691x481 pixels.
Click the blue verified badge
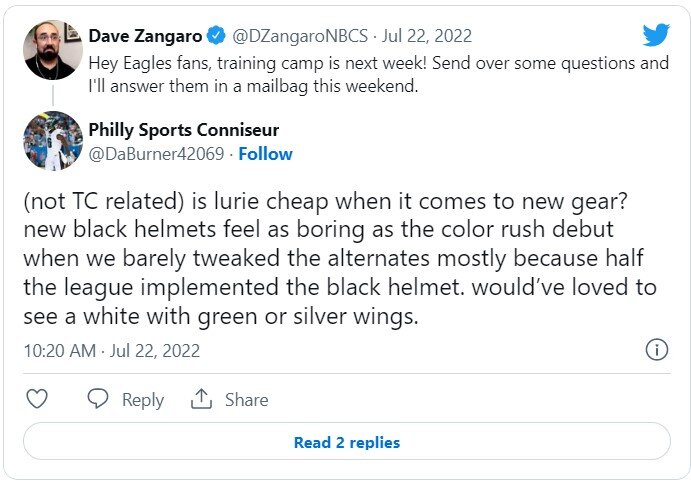[x=216, y=37]
